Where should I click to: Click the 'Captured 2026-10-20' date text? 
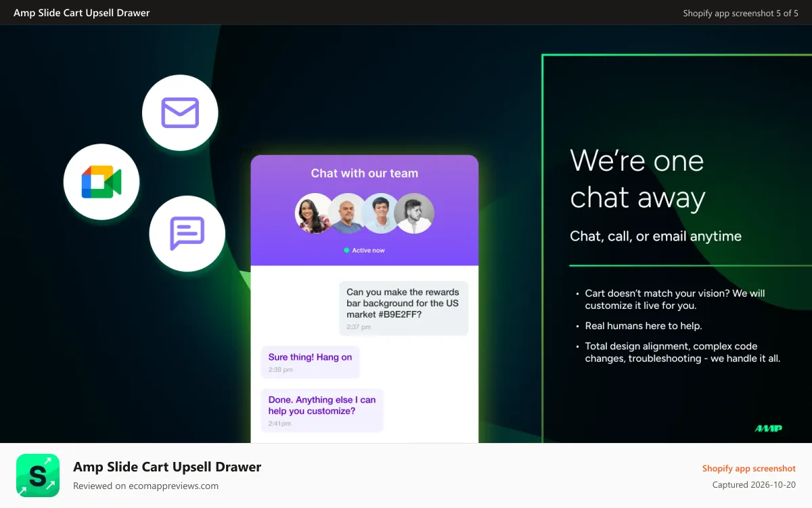(x=754, y=485)
